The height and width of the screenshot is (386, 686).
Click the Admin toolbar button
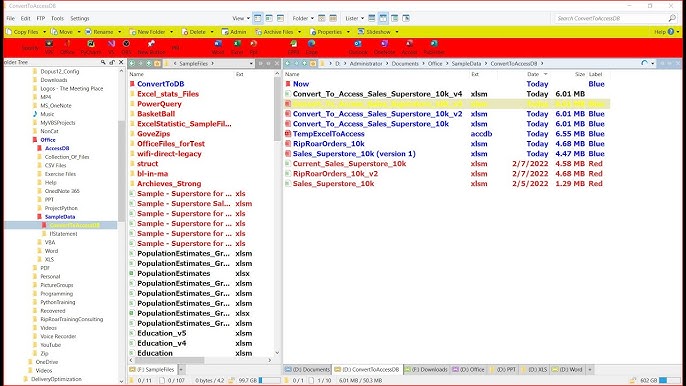[234, 32]
